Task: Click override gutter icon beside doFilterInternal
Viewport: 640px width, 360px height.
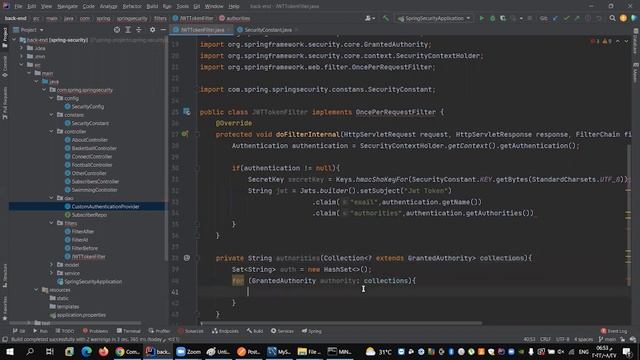Action: [x=185, y=134]
